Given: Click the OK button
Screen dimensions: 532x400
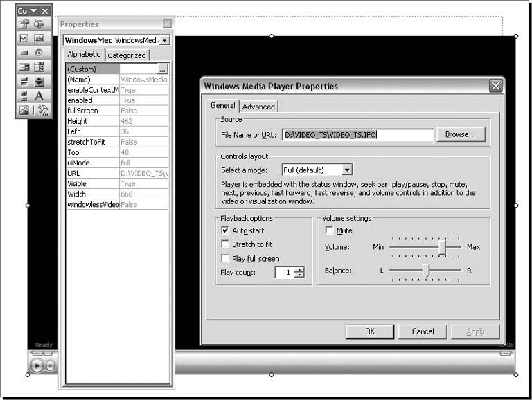Looking at the screenshot, I should [x=369, y=331].
